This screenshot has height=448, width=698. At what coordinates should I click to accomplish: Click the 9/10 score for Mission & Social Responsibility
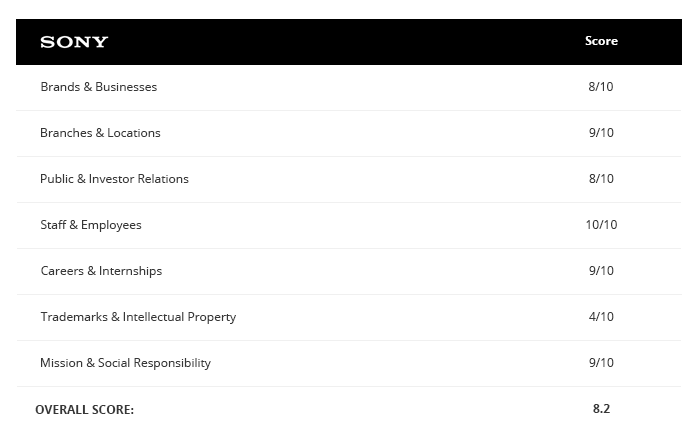tap(601, 362)
